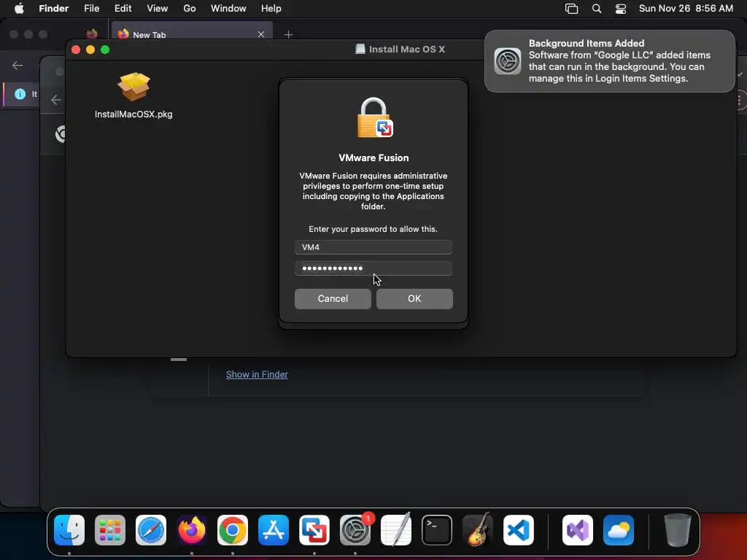Open the Trash from the Dock

pyautogui.click(x=678, y=529)
